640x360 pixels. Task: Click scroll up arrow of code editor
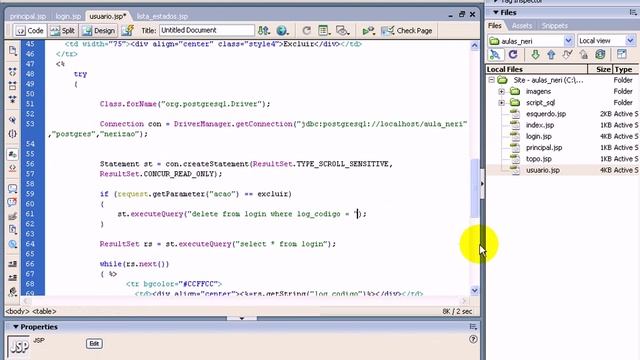[474, 46]
